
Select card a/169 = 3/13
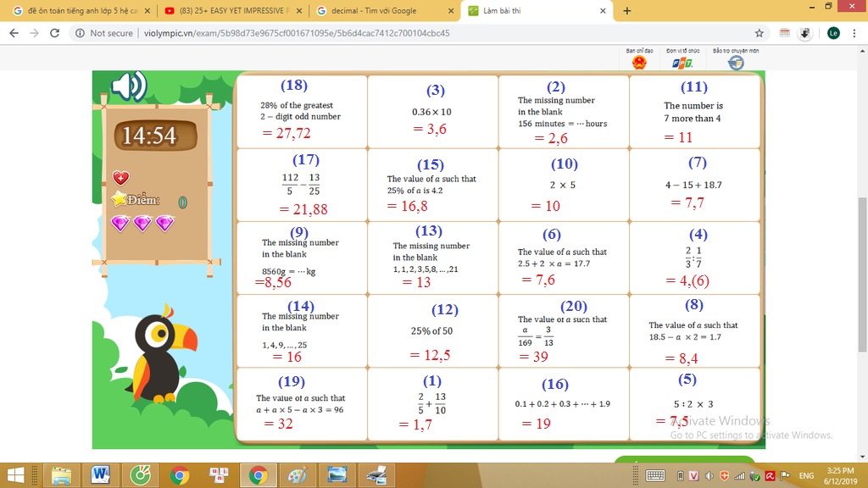[x=563, y=331]
